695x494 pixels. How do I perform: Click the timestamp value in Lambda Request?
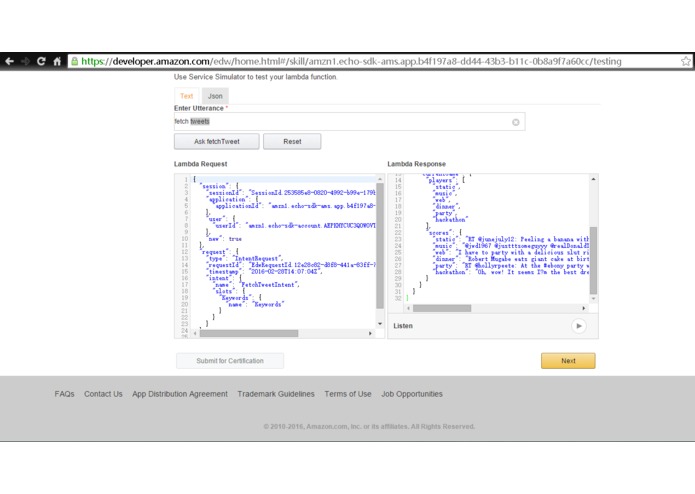(x=284, y=272)
